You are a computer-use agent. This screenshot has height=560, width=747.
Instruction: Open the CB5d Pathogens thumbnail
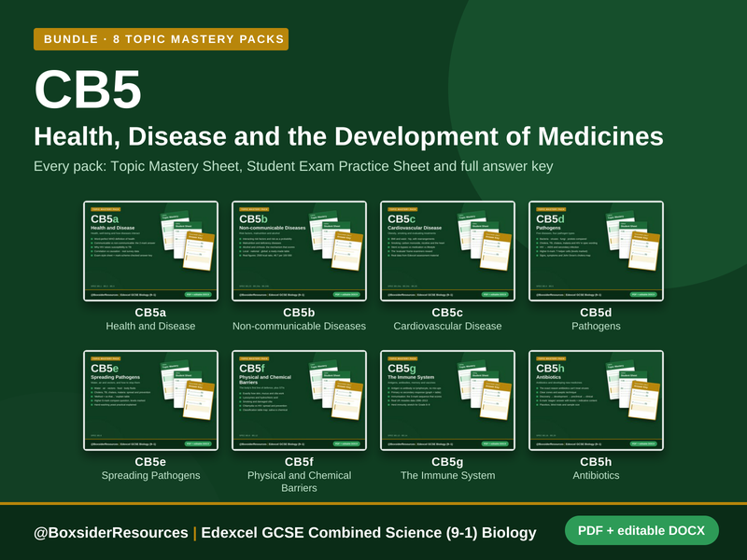[x=596, y=251]
